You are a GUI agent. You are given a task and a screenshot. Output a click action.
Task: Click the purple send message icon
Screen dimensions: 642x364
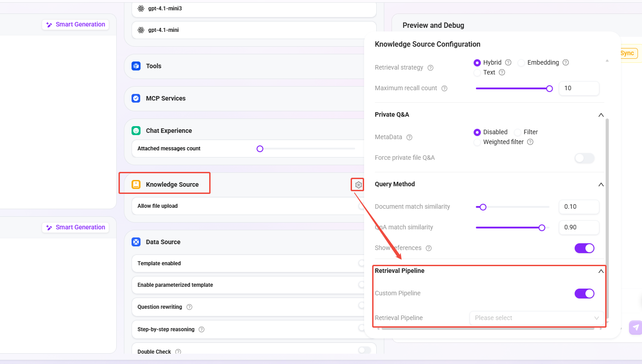pyautogui.click(x=635, y=328)
